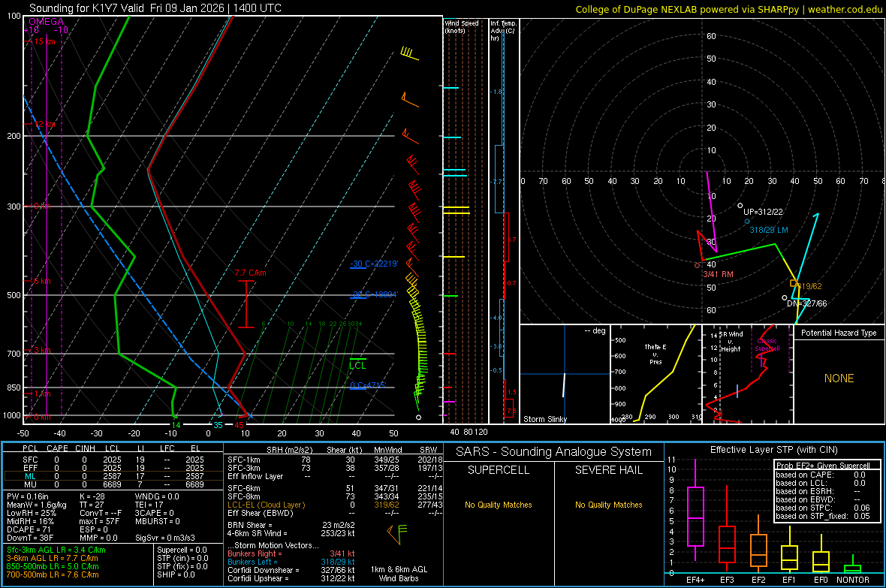The height and width of the screenshot is (588, 886).
Task: Click the NONTOR axis label
Action: tap(852, 580)
